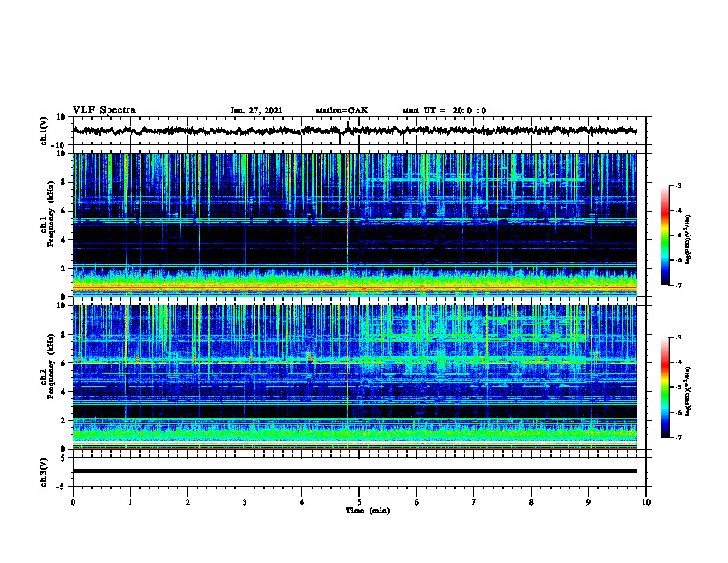Click time axis tick label '7'
Screen dimensions: 728x563
point(474,502)
